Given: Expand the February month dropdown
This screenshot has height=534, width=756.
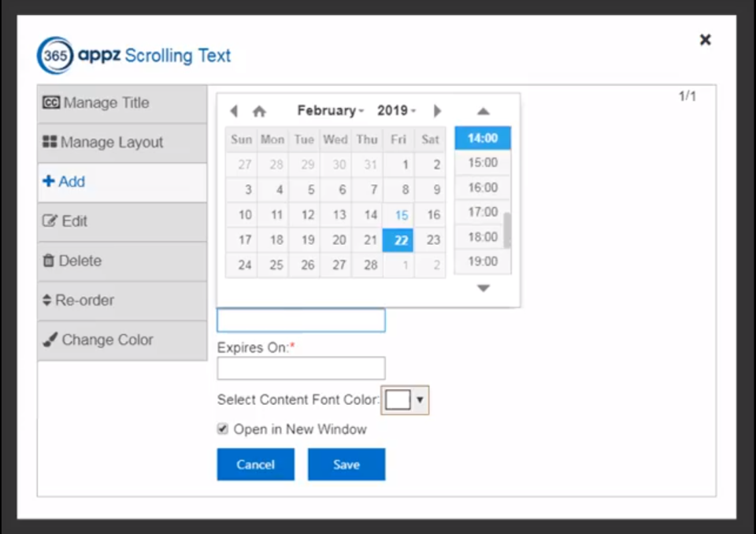Looking at the screenshot, I should point(330,111).
